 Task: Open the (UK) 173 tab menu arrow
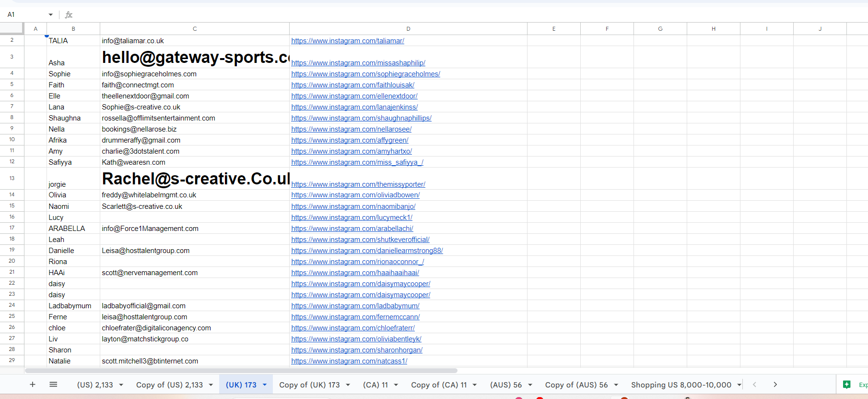(264, 385)
